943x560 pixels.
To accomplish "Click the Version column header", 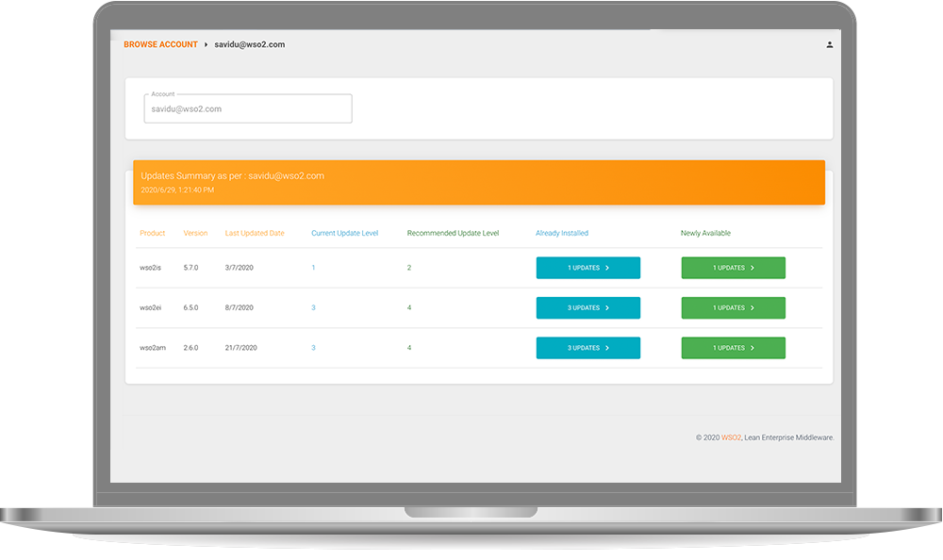I will point(195,234).
